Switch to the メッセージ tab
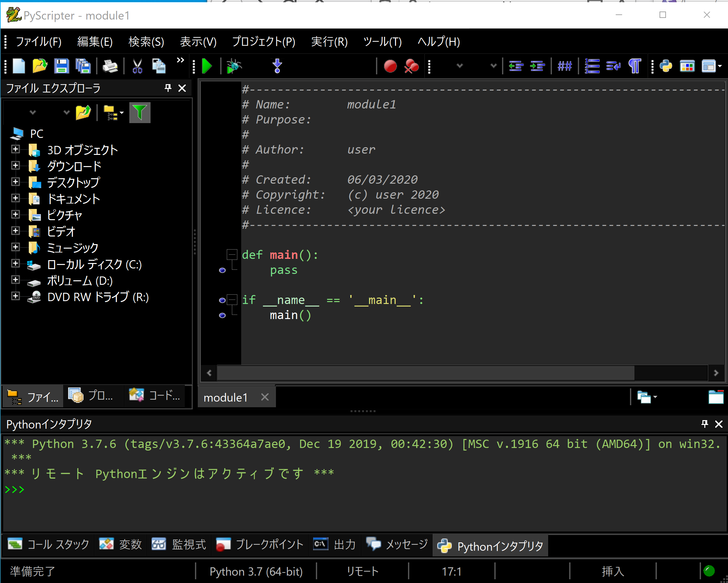The height and width of the screenshot is (583, 728). (397, 545)
